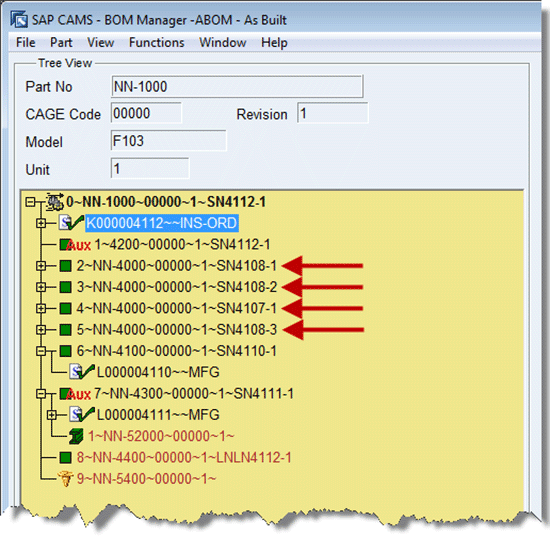Select tree item 5~NN-4000~00000~1~SN4108-3
Image resolution: width=550 pixels, height=537 pixels.
(x=177, y=330)
